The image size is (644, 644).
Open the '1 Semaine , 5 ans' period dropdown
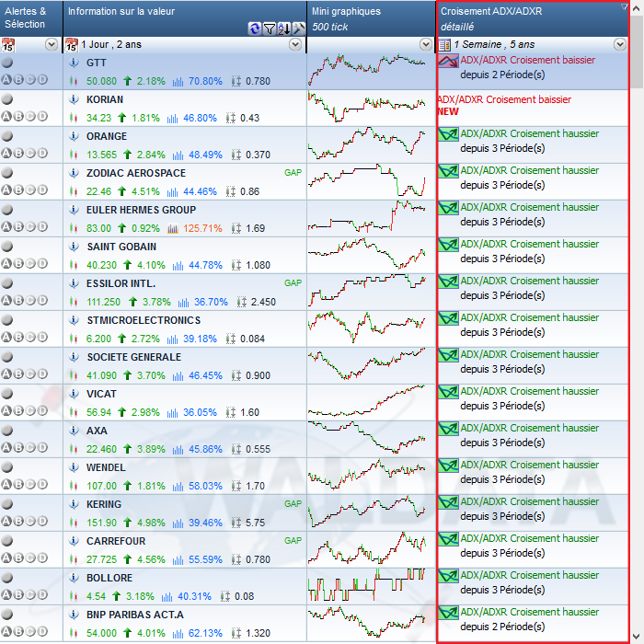tap(620, 44)
